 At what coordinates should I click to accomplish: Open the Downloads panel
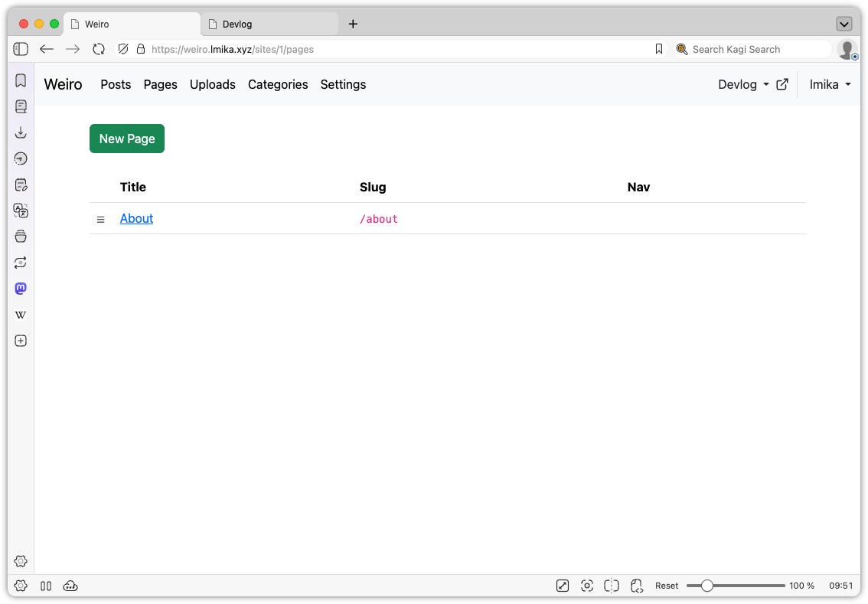pos(21,132)
